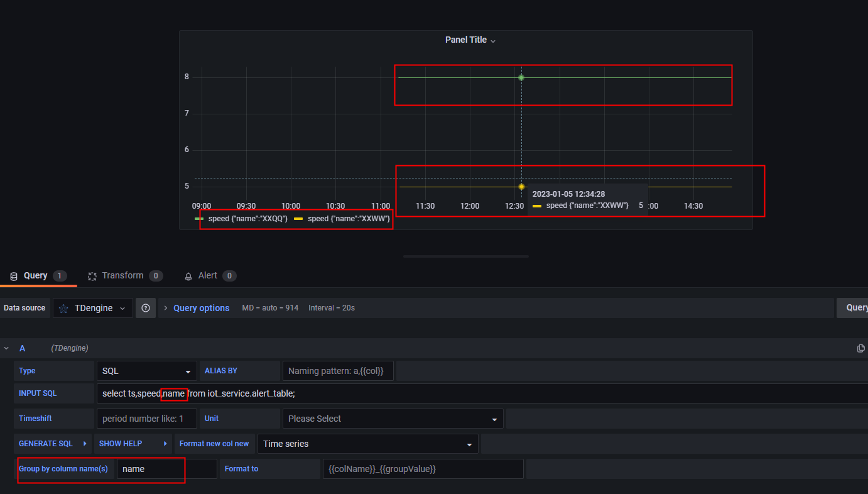
Task: Click the Query button at top right
Action: (855, 308)
